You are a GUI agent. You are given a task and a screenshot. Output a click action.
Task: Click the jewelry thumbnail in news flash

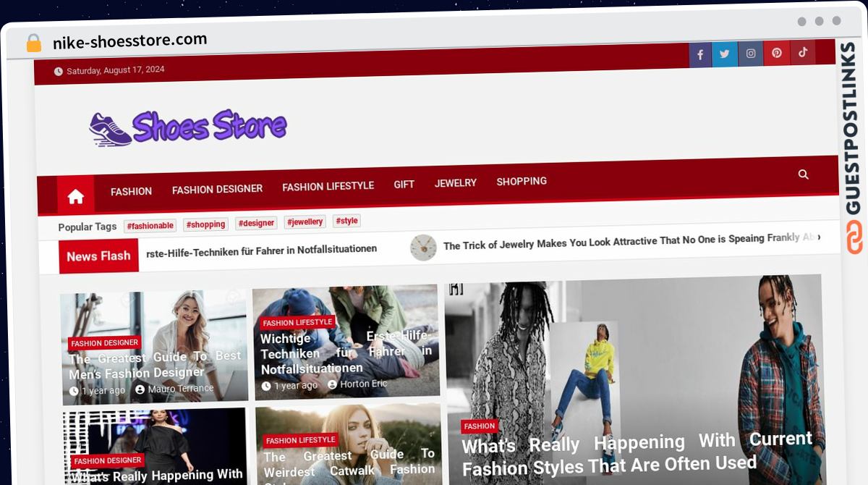pyautogui.click(x=423, y=248)
